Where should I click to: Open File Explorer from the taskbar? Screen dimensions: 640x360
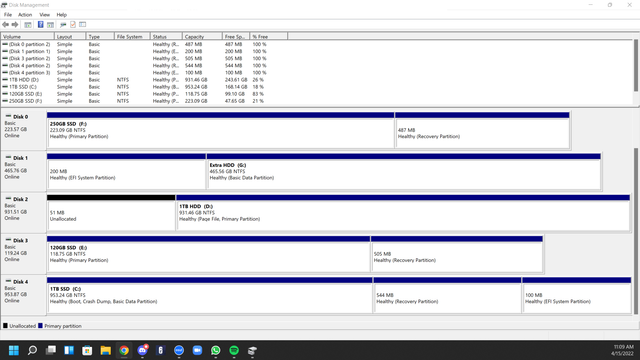click(x=106, y=350)
